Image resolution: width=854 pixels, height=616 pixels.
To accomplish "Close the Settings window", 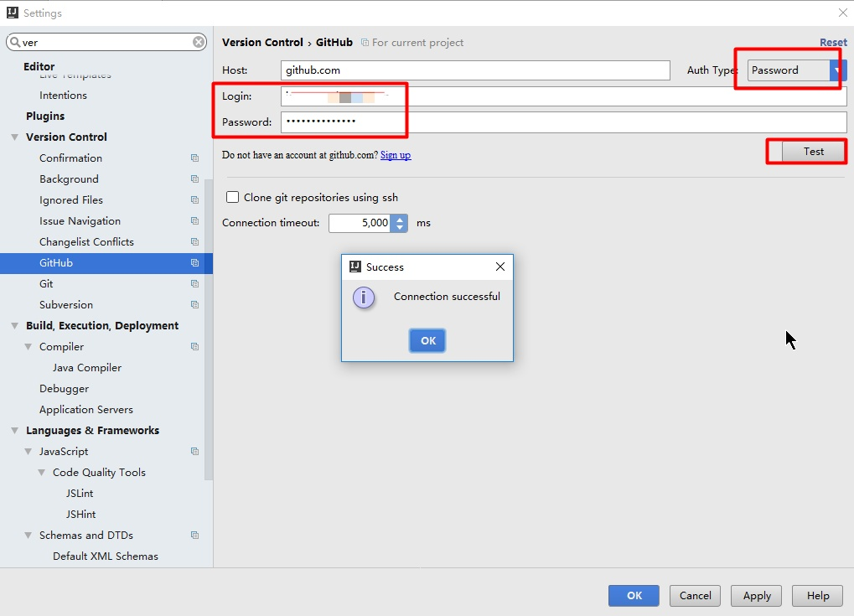I will 842,13.
